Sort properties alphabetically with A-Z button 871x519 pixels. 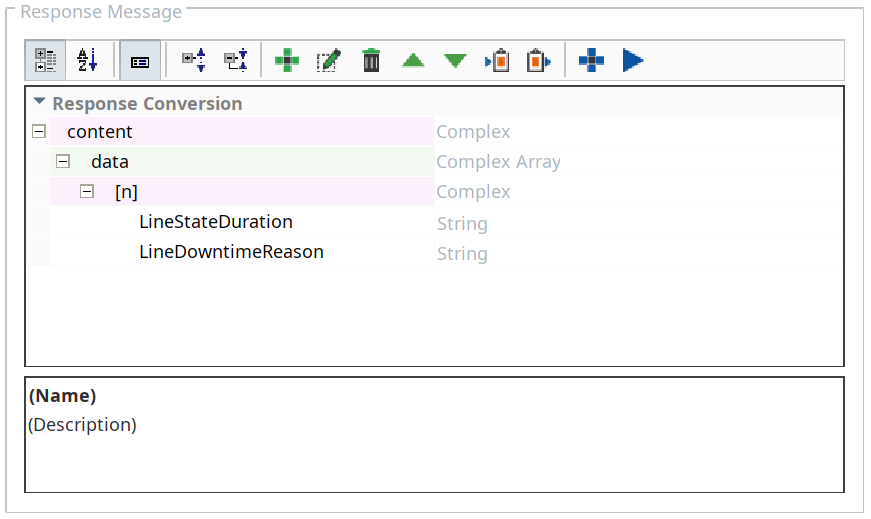click(x=88, y=61)
